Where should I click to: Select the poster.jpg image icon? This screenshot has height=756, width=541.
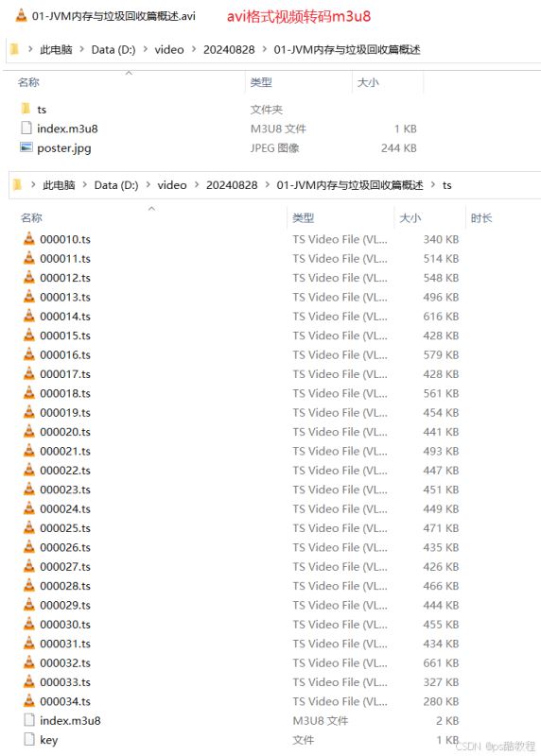click(26, 147)
